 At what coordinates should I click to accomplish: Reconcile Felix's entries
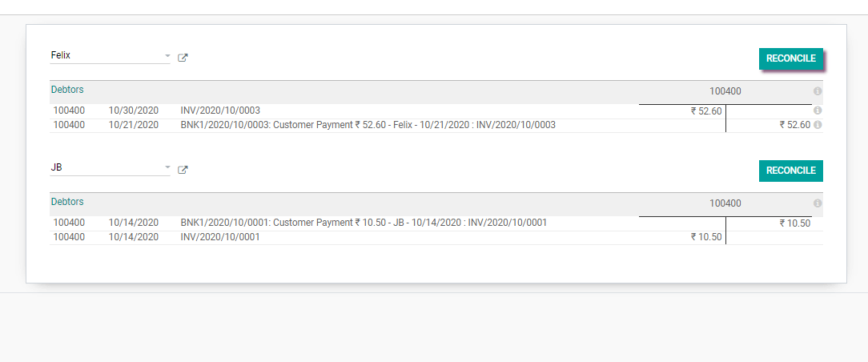790,58
